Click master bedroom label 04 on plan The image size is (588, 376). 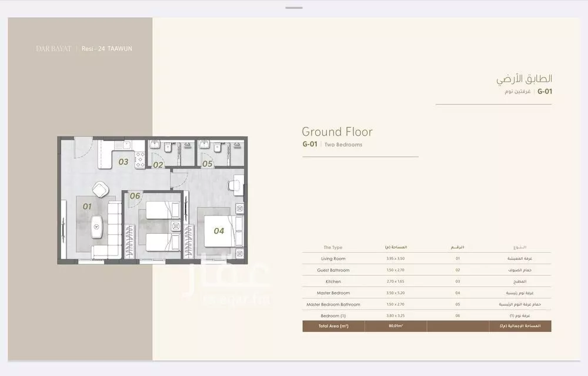219,231
